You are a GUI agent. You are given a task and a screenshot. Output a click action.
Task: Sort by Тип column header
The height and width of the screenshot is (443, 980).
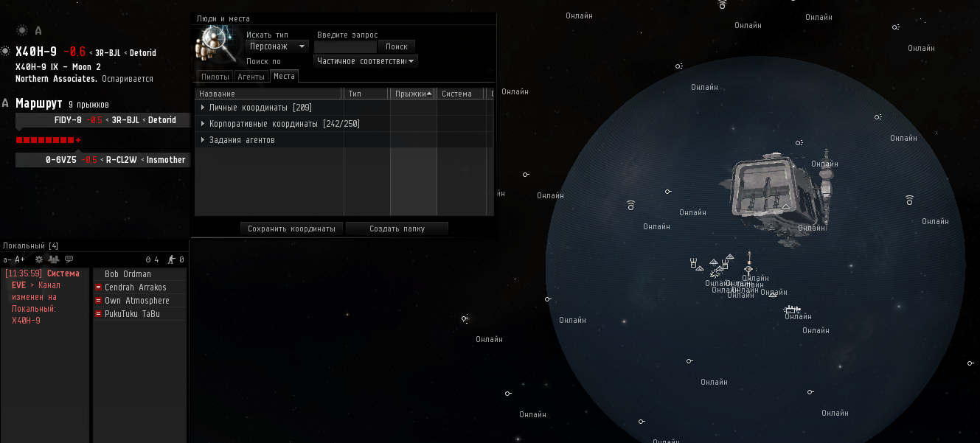click(366, 94)
